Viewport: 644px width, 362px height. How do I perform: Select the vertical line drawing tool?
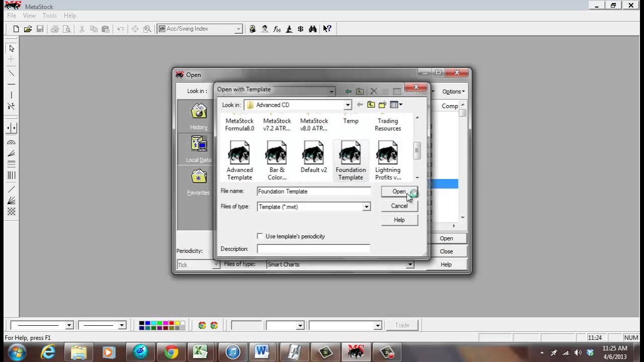(x=12, y=95)
